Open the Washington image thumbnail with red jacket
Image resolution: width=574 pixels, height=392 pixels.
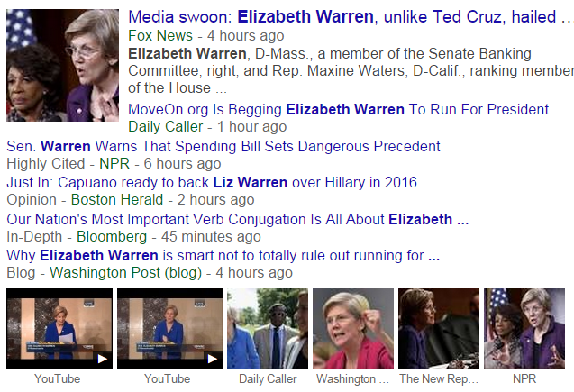pos(353,329)
